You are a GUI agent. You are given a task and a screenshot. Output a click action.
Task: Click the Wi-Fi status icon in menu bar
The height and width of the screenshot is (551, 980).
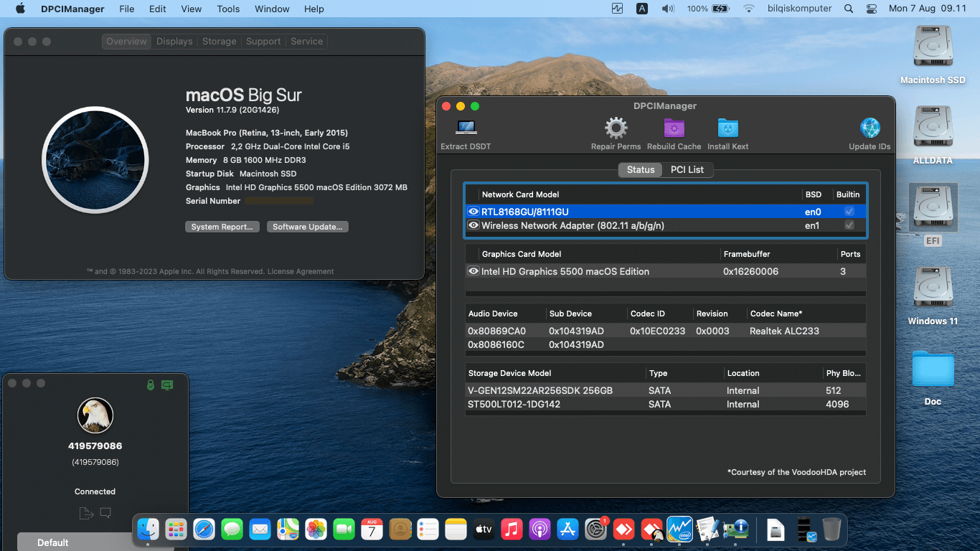coord(749,9)
